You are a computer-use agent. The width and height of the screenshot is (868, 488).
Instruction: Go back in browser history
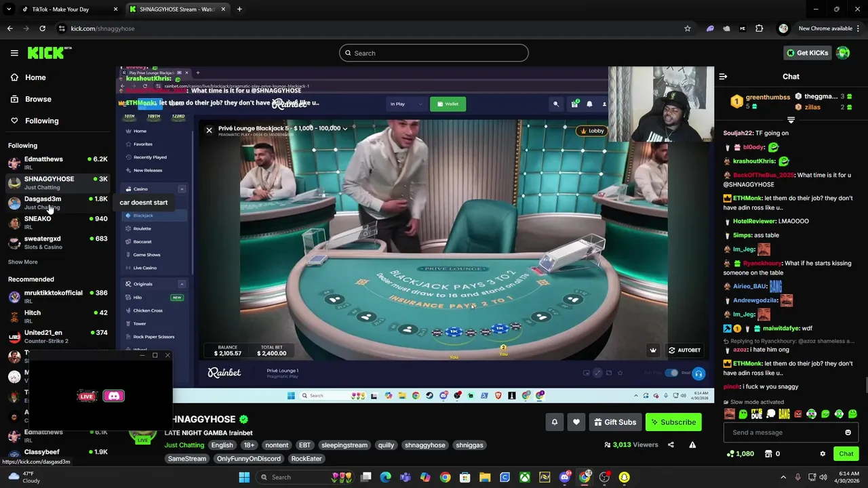(x=9, y=28)
